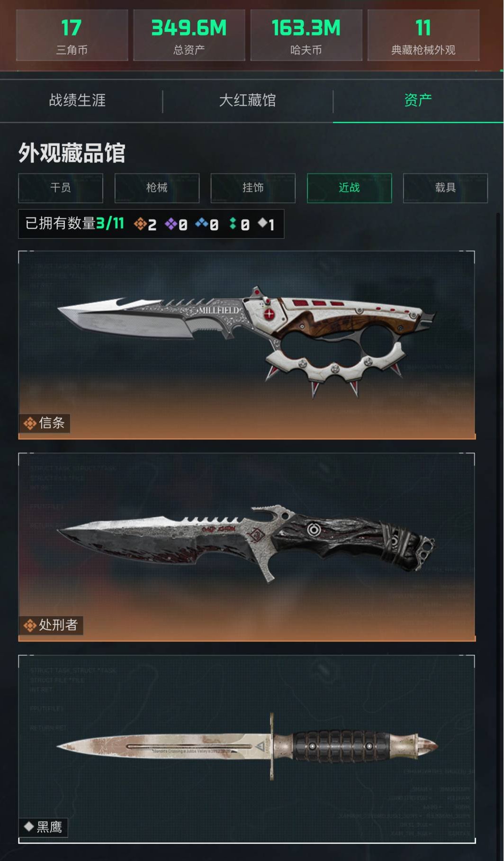
Task: Open the 信条 knuckle knife skin card
Action: [x=247, y=345]
